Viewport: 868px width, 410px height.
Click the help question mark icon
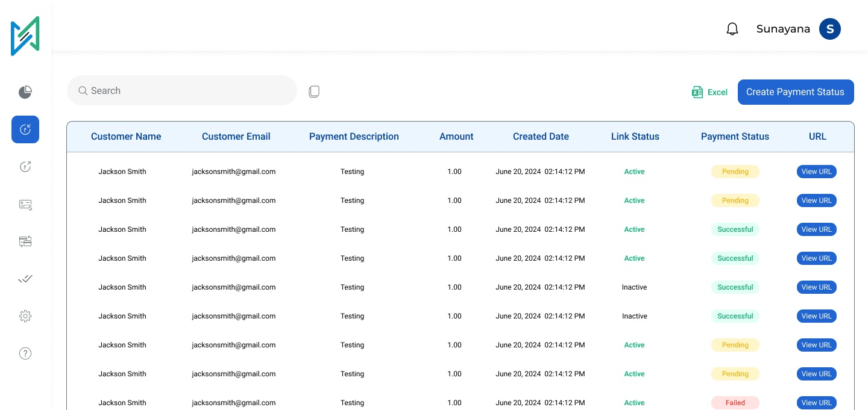point(25,353)
